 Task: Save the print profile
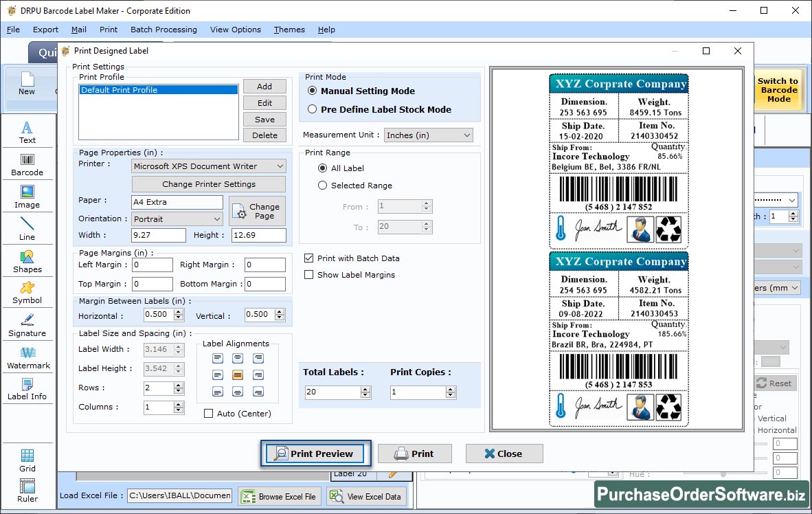pyautogui.click(x=264, y=119)
